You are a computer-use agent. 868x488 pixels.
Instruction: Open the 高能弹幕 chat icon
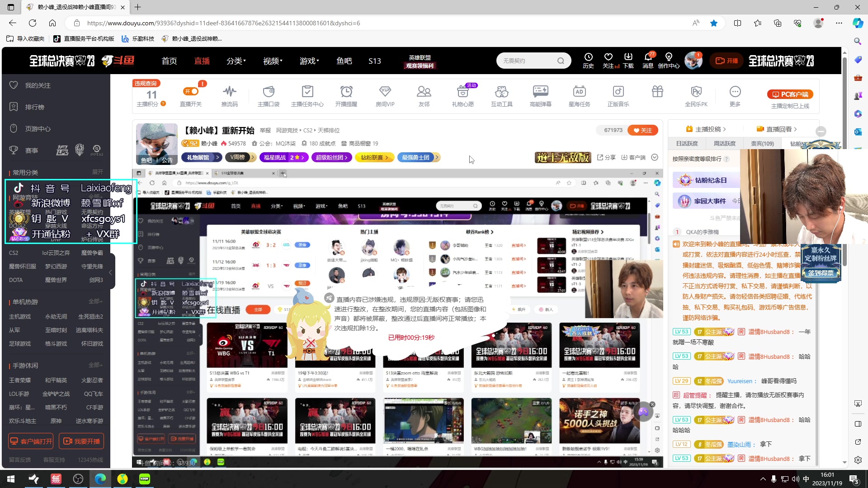click(541, 92)
